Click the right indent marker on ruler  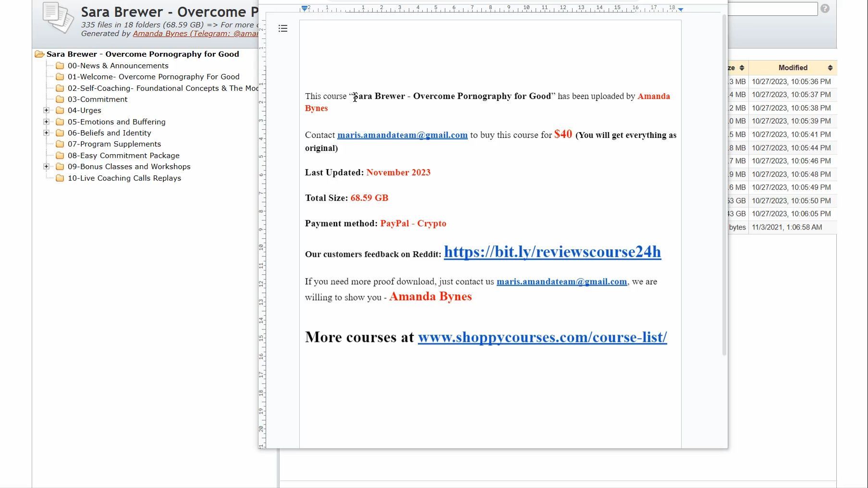[681, 9]
